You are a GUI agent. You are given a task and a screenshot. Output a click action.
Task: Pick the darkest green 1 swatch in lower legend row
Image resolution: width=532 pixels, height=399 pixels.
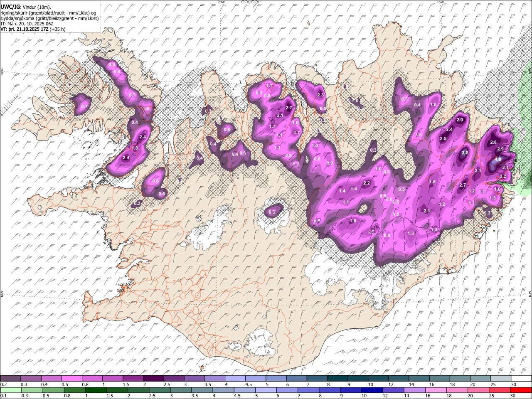pos(96,390)
